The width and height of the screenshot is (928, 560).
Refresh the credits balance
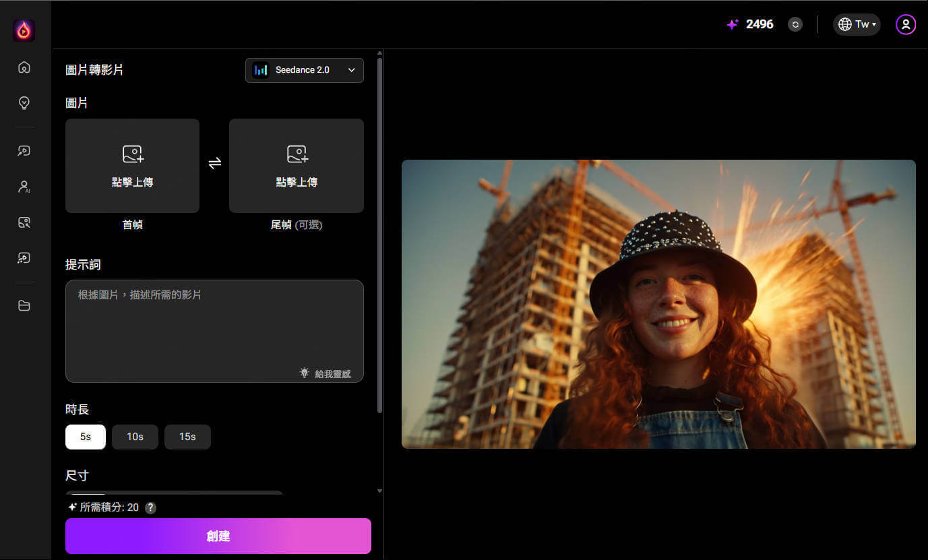[795, 25]
